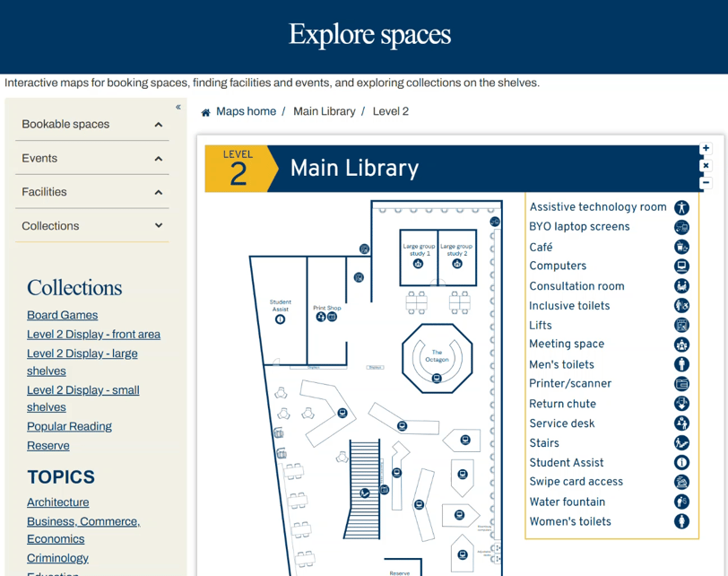Collapse the sidebar with the double-chevron control
The height and width of the screenshot is (576, 728).
pos(178,106)
